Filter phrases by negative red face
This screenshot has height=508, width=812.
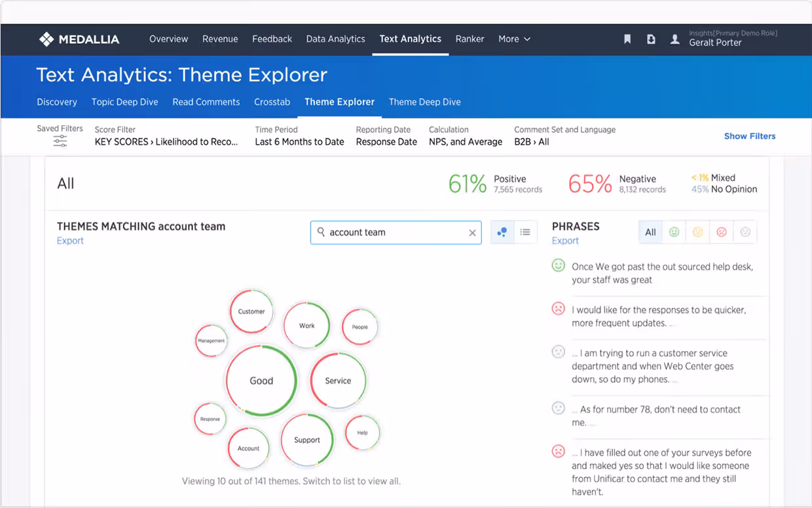(x=721, y=232)
